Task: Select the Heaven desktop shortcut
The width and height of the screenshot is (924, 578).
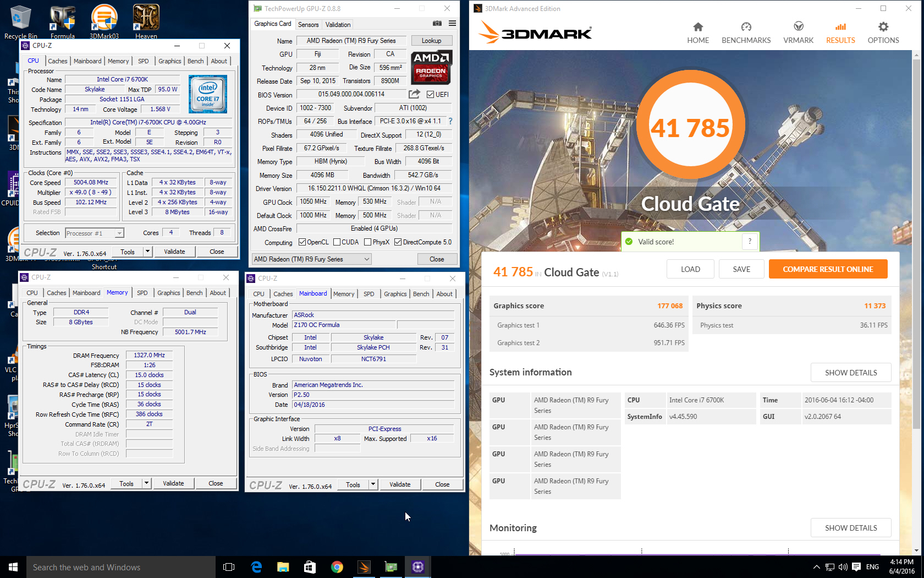Action: 146,21
